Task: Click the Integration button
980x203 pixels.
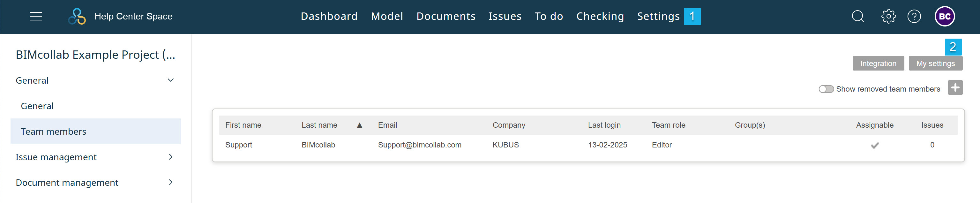Action: point(878,64)
